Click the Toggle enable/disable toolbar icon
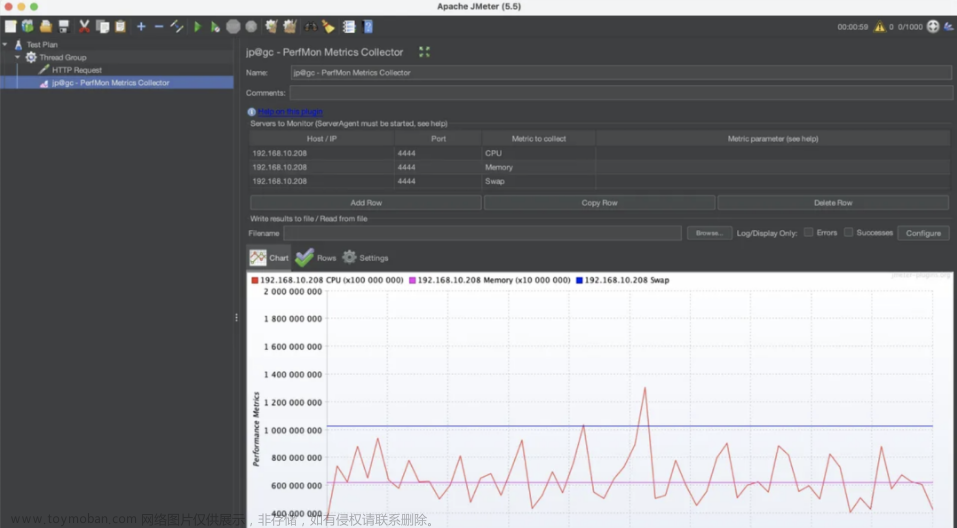The image size is (957, 528). [x=177, y=26]
